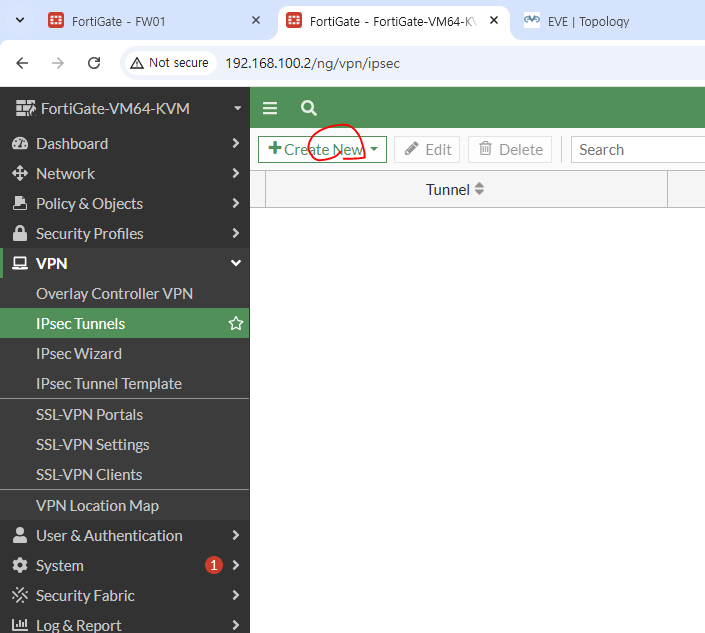The height and width of the screenshot is (633, 705).
Task: Click the Log & Report chart icon
Action: [x=20, y=624]
